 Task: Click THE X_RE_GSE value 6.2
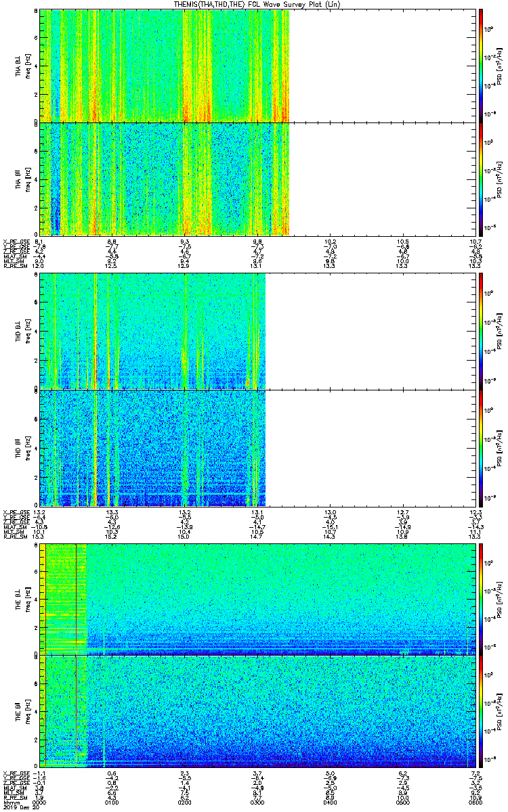402,773
